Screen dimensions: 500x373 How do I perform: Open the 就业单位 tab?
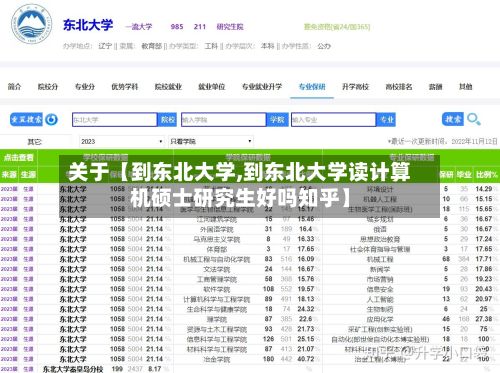pyautogui.click(x=212, y=87)
